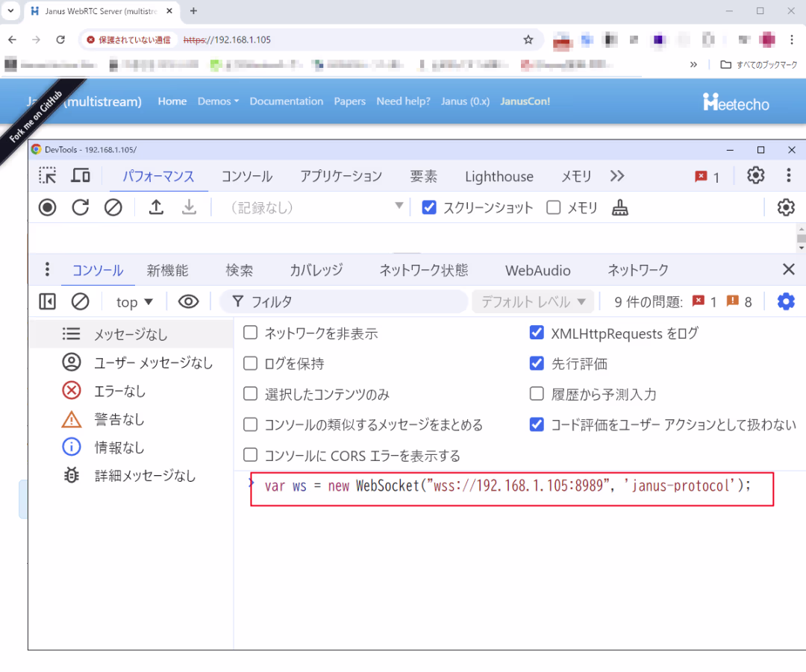806x672 pixels.
Task: Go back in the browser
Action: click(13, 40)
